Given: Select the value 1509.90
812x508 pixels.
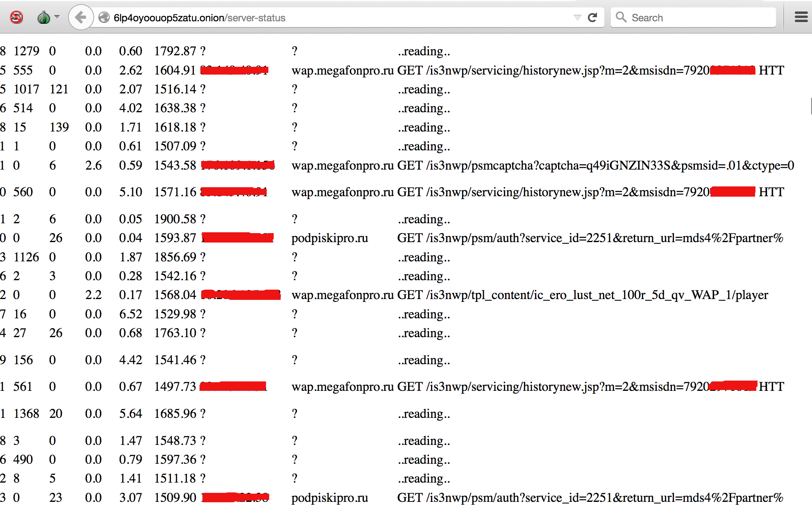Looking at the screenshot, I should point(175,498).
